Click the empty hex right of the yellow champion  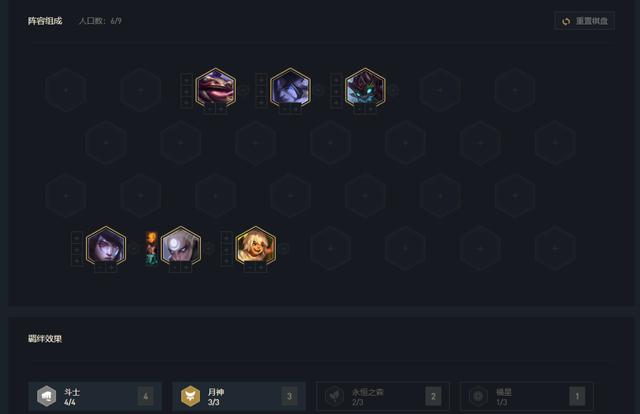coord(331,248)
